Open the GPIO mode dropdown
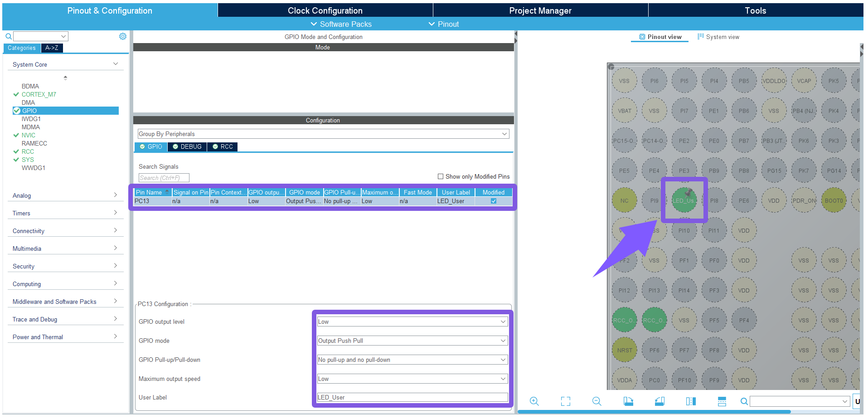This screenshot has width=868, height=419. 412,341
